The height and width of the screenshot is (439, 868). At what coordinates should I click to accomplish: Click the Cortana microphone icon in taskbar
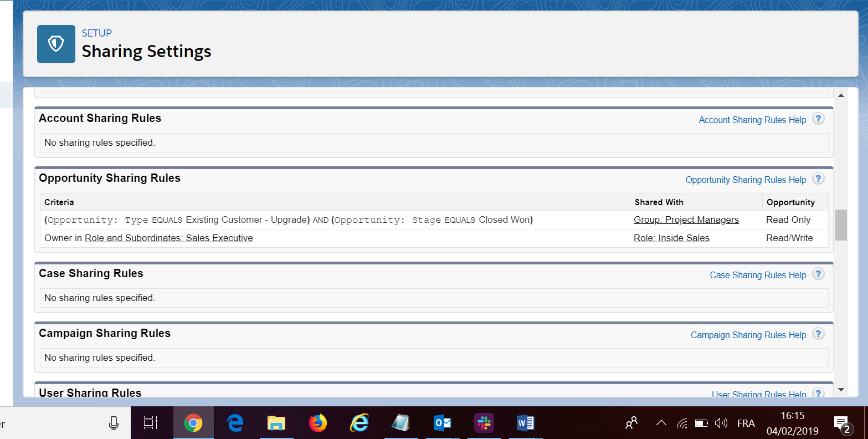[x=114, y=423]
